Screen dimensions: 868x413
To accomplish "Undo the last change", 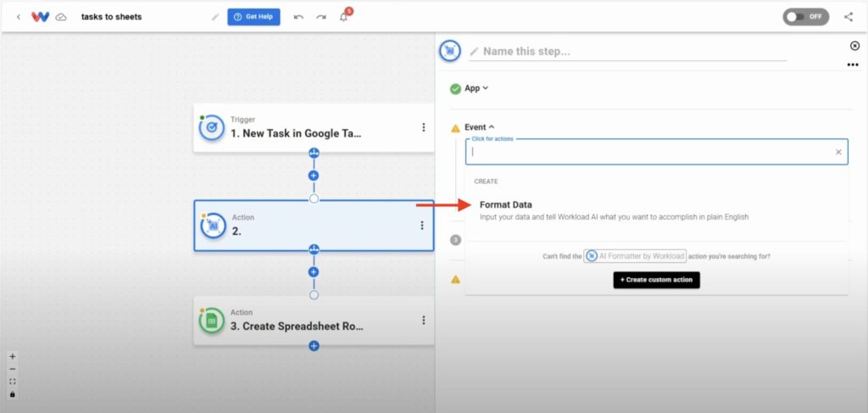I will point(299,17).
